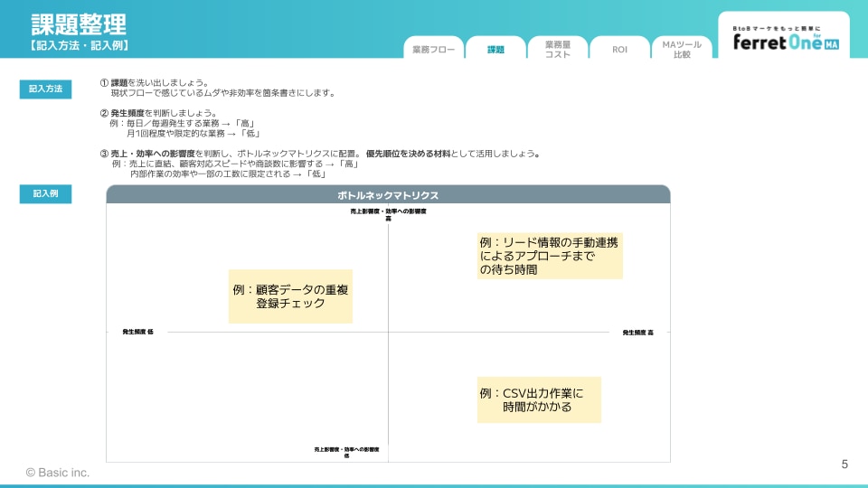Screen dimensions: 868x488
Task: Select the 顧客データの重複登録チェック sticky note
Action: coord(290,296)
